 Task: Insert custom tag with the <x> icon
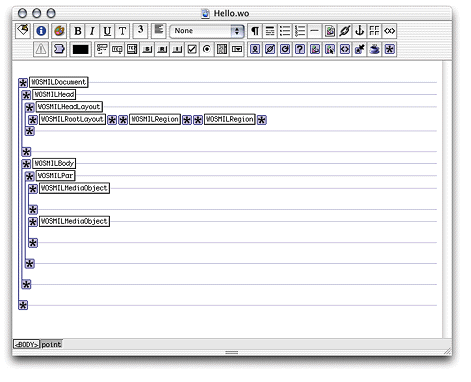click(x=389, y=31)
